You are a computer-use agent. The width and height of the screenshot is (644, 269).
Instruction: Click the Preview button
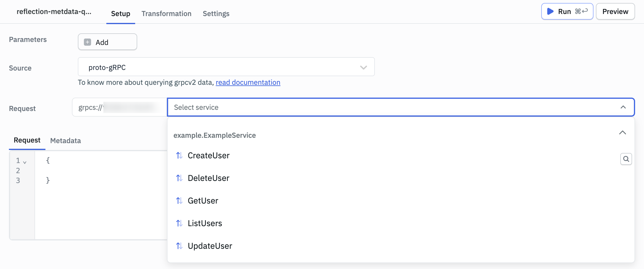[x=615, y=11]
